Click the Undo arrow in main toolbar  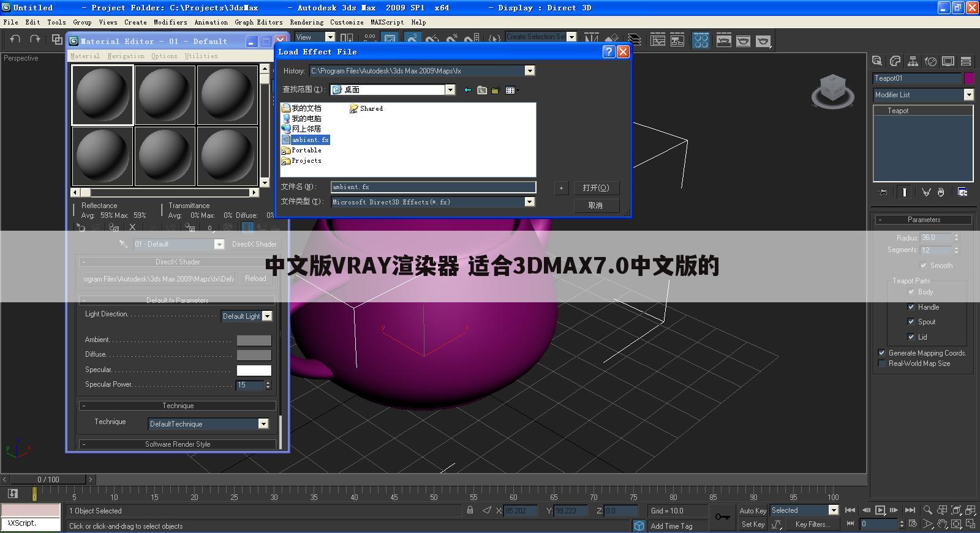click(15, 40)
